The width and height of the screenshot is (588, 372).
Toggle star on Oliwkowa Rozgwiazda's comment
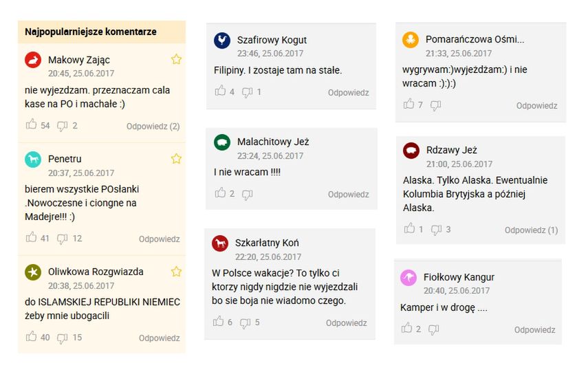(176, 272)
